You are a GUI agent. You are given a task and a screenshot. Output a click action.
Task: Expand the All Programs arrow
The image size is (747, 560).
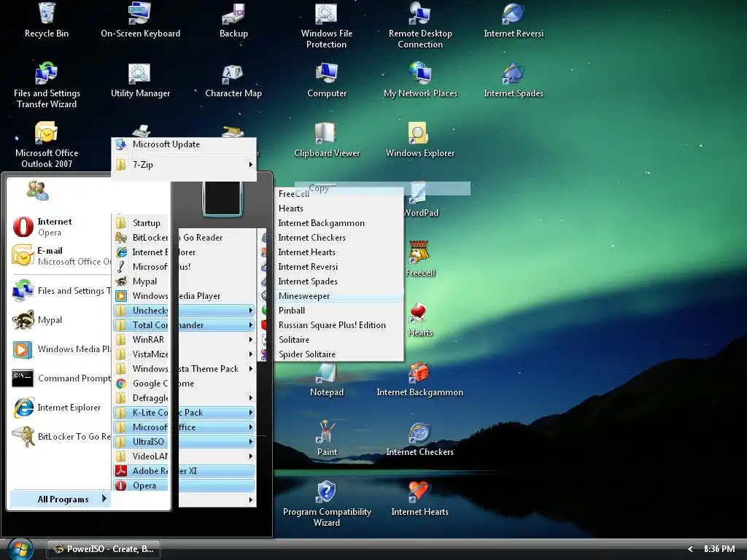[104, 499]
